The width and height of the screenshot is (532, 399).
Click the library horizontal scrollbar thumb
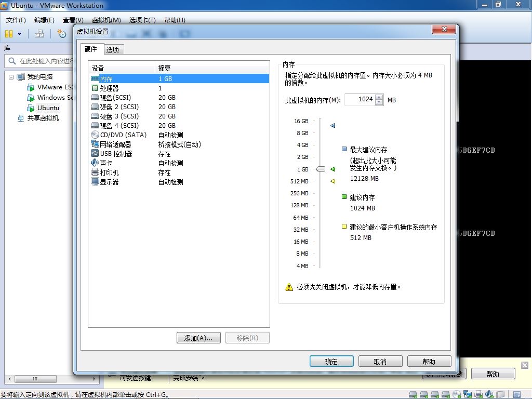(x=36, y=379)
